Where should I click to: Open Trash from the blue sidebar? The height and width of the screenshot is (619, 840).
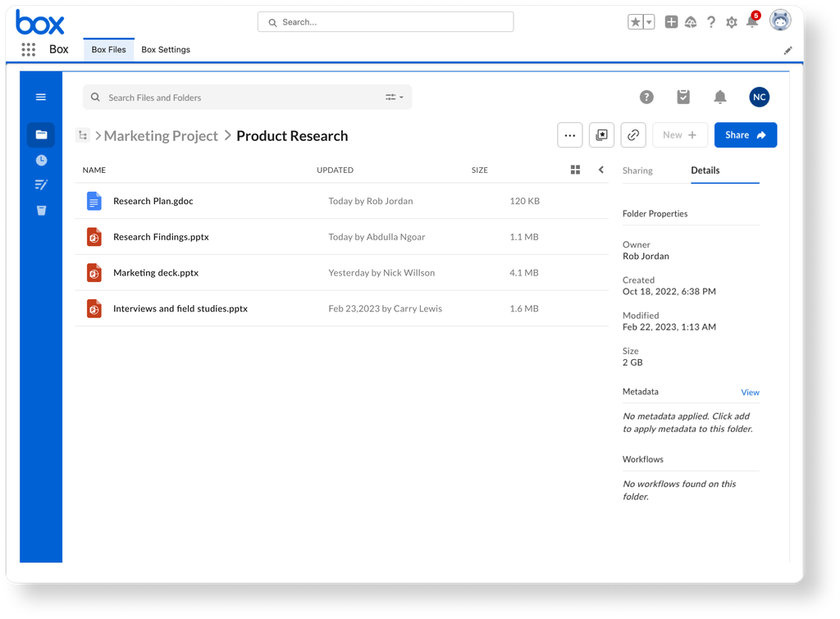click(x=41, y=211)
